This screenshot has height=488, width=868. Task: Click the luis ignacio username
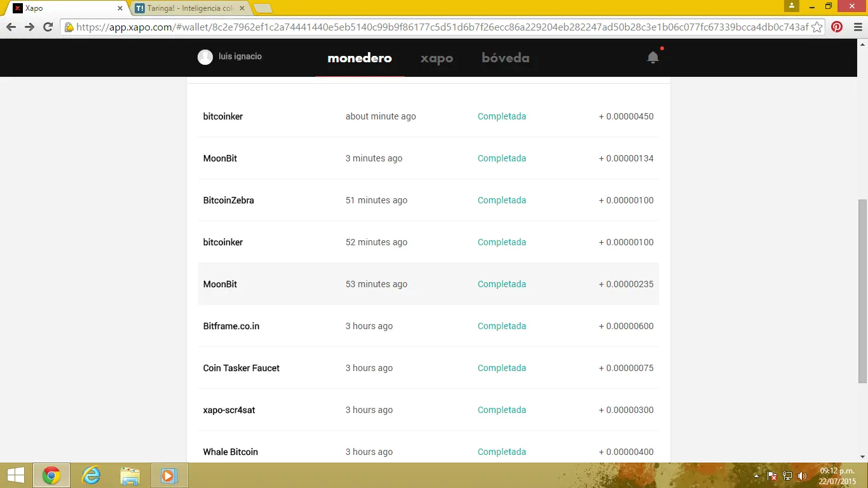(x=240, y=57)
